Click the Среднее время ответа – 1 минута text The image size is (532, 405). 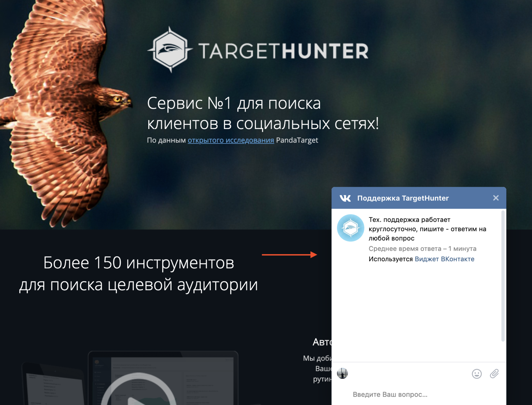422,248
